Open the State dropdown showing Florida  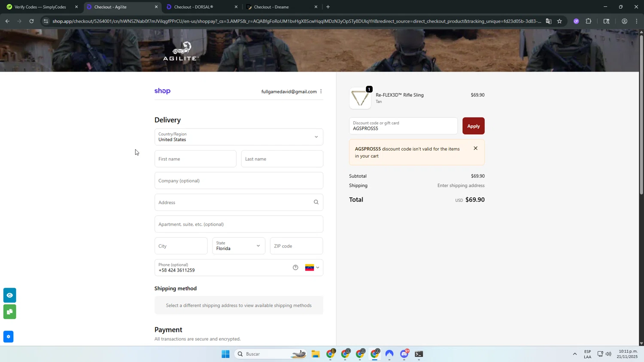(x=239, y=246)
